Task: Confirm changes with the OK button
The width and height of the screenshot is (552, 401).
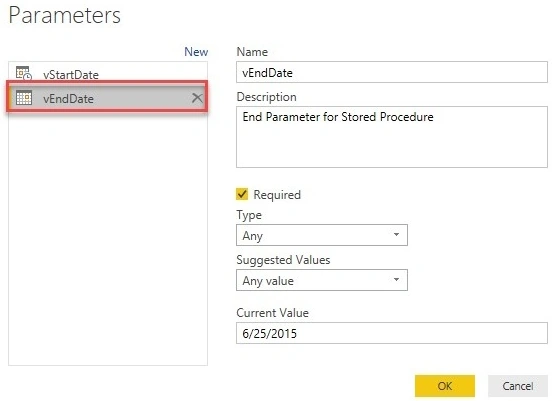Action: 445,386
